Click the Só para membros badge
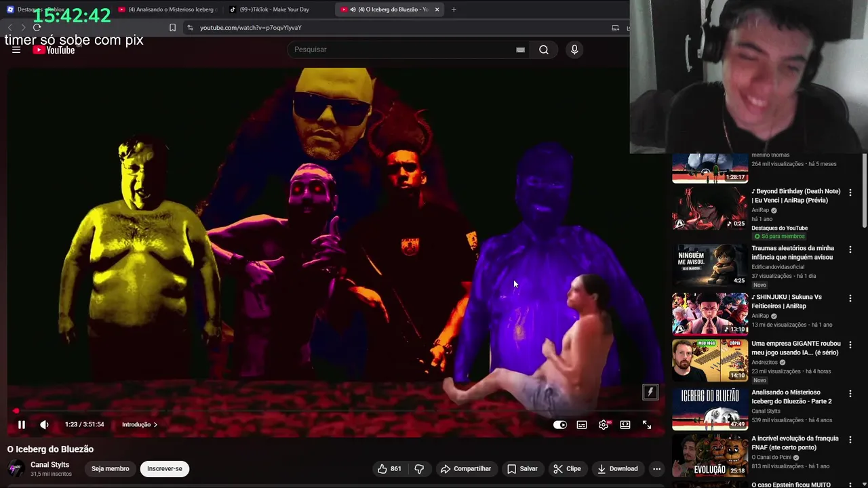The width and height of the screenshot is (868, 488). point(780,237)
